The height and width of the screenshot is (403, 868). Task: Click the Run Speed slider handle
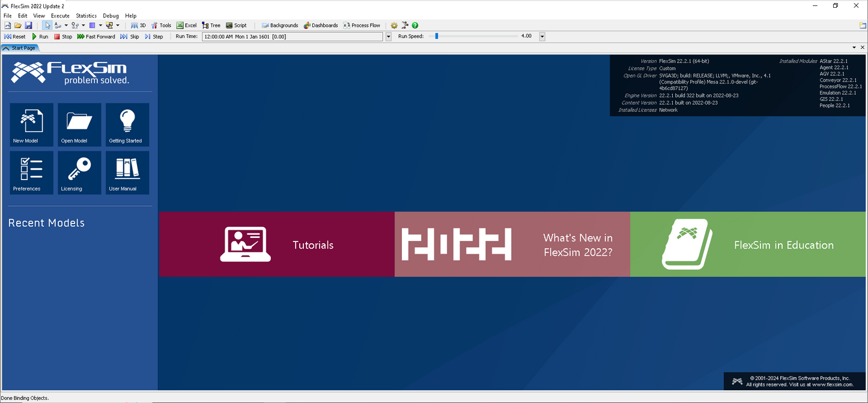437,36
